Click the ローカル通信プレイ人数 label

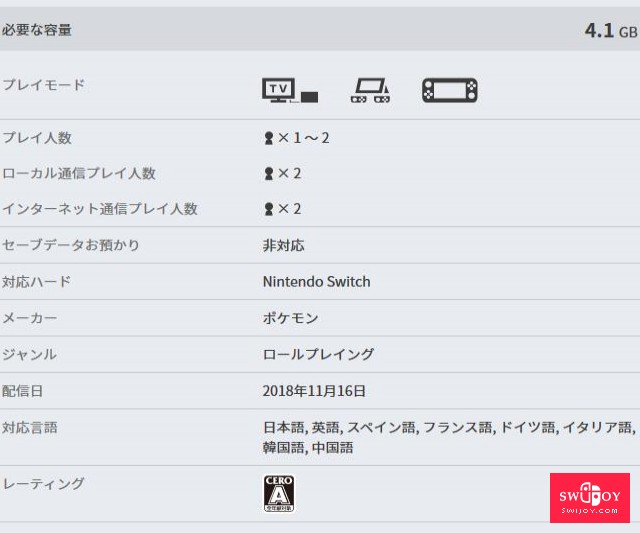79,173
